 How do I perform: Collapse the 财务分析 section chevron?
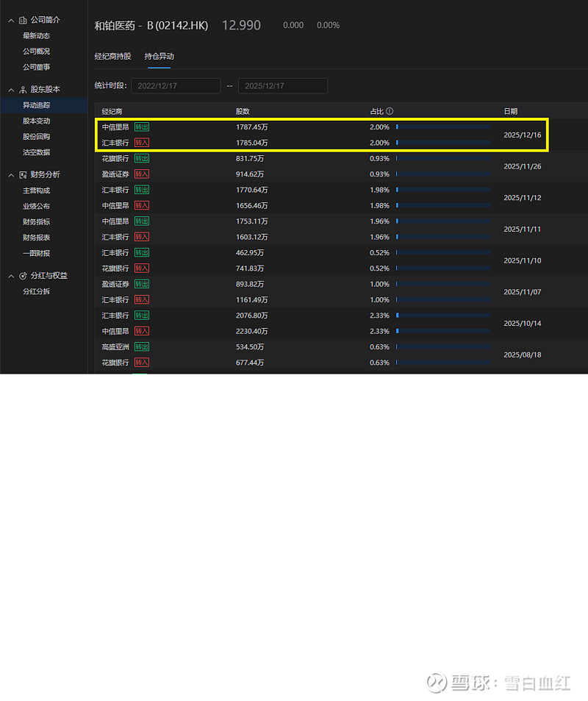pyautogui.click(x=11, y=176)
